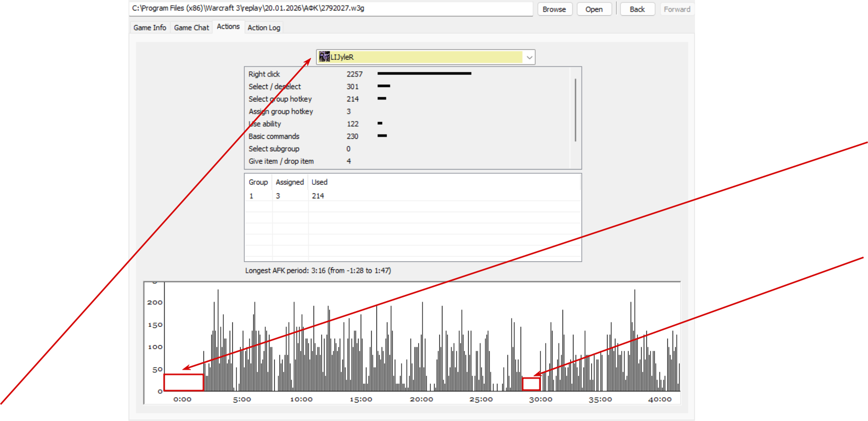Viewport: 868px width, 421px height.
Task: Click group number 1 in the table
Action: (x=251, y=196)
